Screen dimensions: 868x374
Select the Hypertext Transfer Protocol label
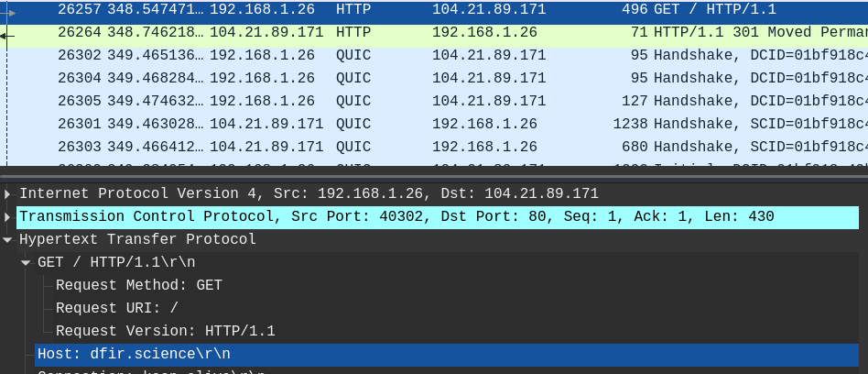[x=137, y=239]
